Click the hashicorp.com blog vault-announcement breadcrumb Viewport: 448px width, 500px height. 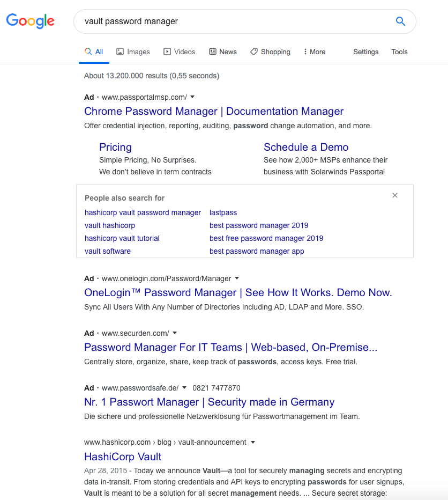pos(165,442)
